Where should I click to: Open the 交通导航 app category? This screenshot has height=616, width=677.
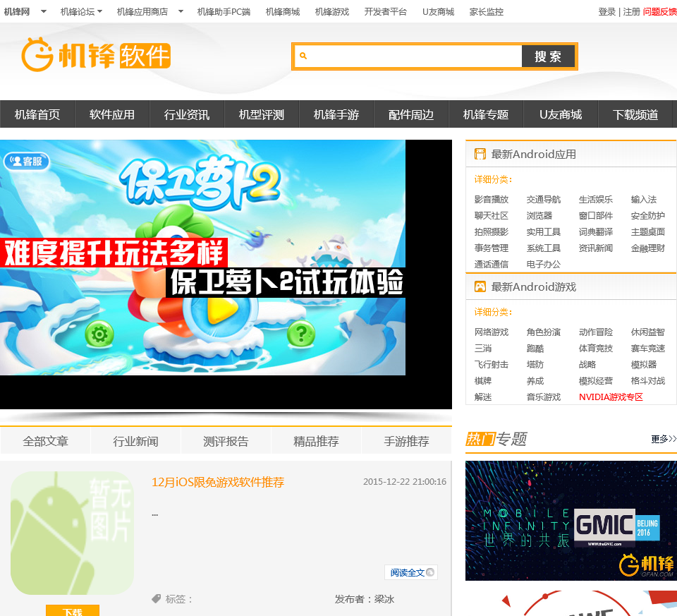point(544,199)
